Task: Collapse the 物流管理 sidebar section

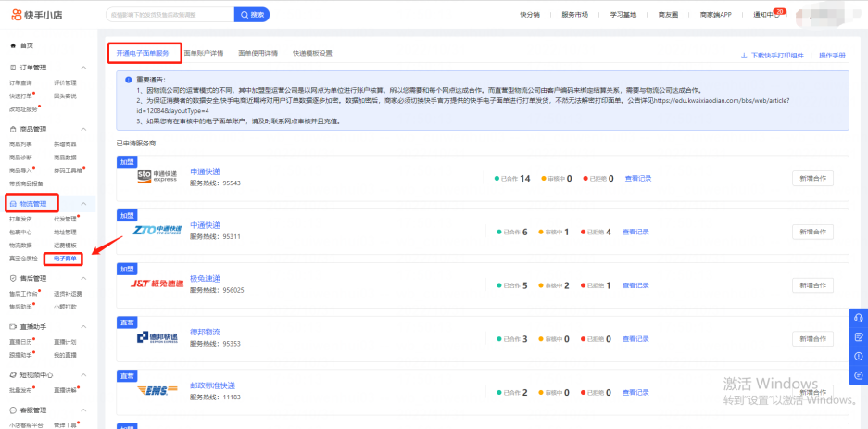Action: point(85,203)
